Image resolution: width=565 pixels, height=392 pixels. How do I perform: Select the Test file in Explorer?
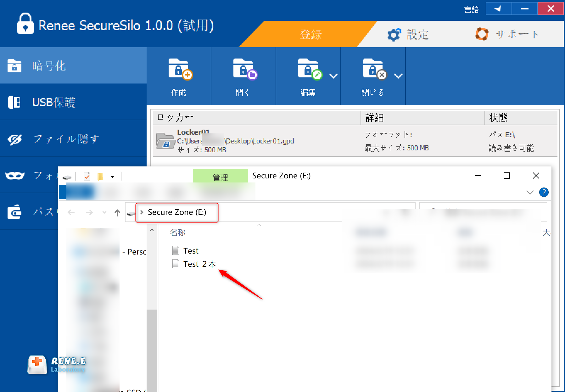[191, 251]
